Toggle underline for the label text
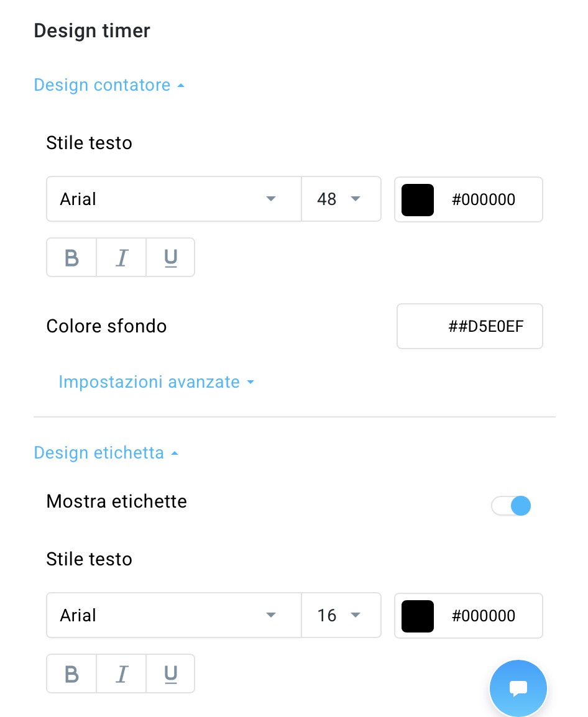Image resolution: width=588 pixels, height=717 pixels. [170, 674]
